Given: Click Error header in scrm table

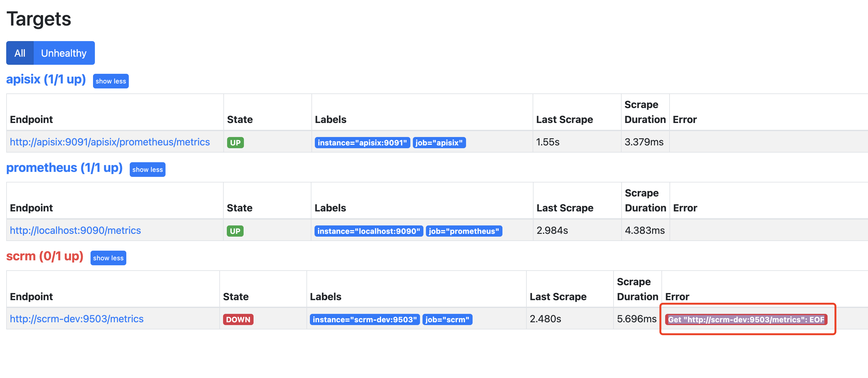Looking at the screenshot, I should coord(677,296).
